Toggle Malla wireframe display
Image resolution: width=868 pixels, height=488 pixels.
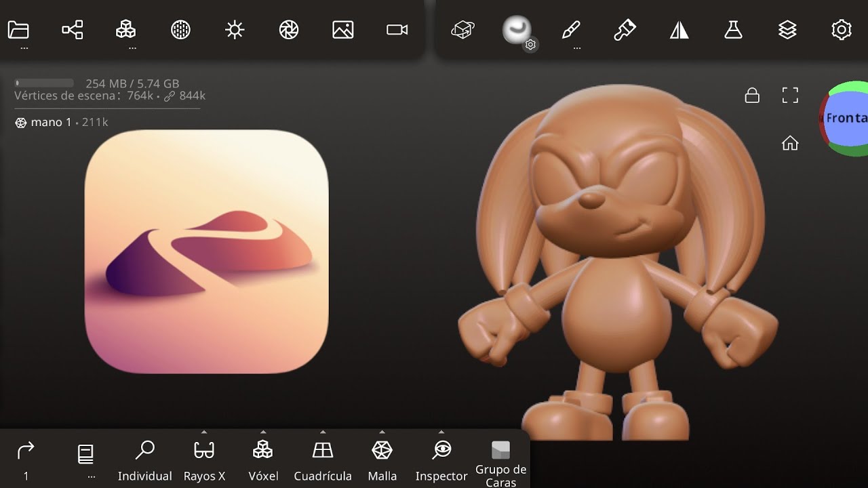point(382,461)
